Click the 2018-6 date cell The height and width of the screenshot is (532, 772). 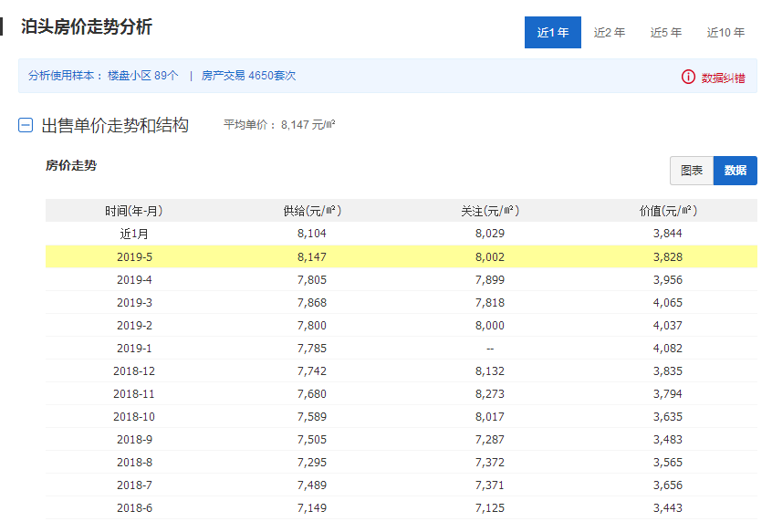[134, 508]
